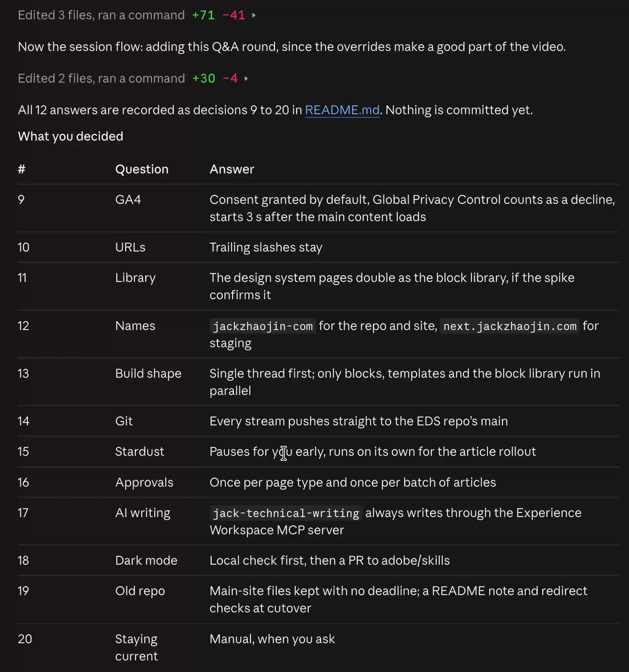Click the GA4 row question cell
Screen dimensions: 629x672
[x=128, y=199]
